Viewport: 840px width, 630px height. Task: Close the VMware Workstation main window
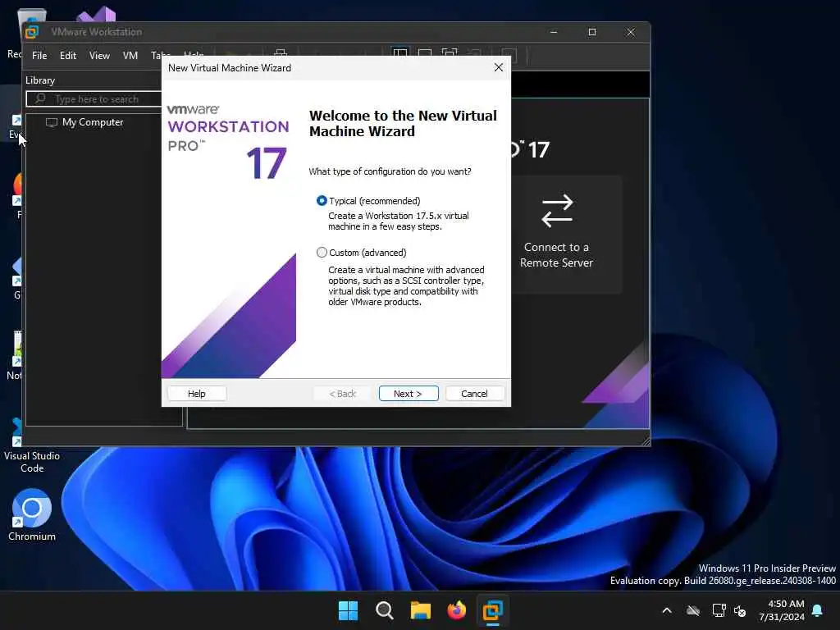[x=631, y=32]
